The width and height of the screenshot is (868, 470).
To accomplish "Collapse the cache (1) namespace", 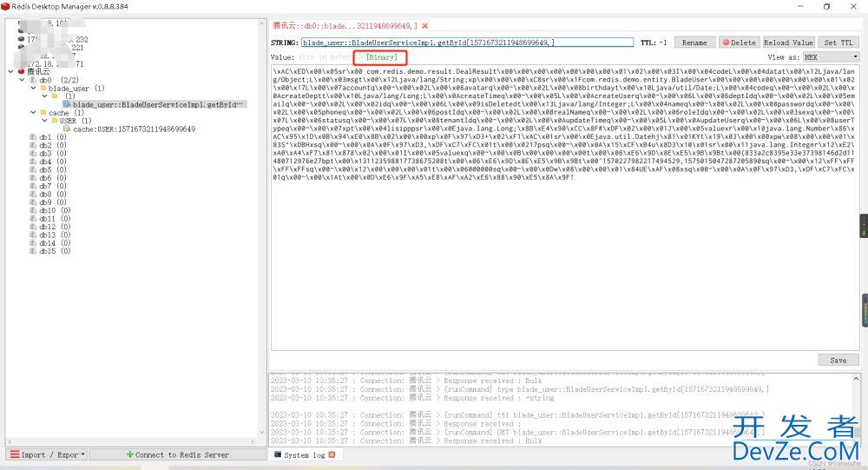I will 33,113.
